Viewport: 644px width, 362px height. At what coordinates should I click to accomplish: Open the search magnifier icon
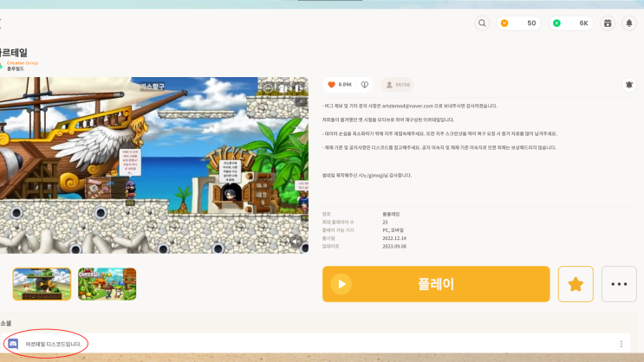coord(482,23)
